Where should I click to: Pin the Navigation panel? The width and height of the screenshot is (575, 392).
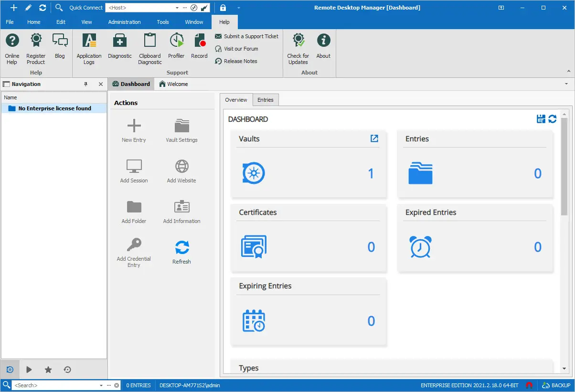point(85,84)
